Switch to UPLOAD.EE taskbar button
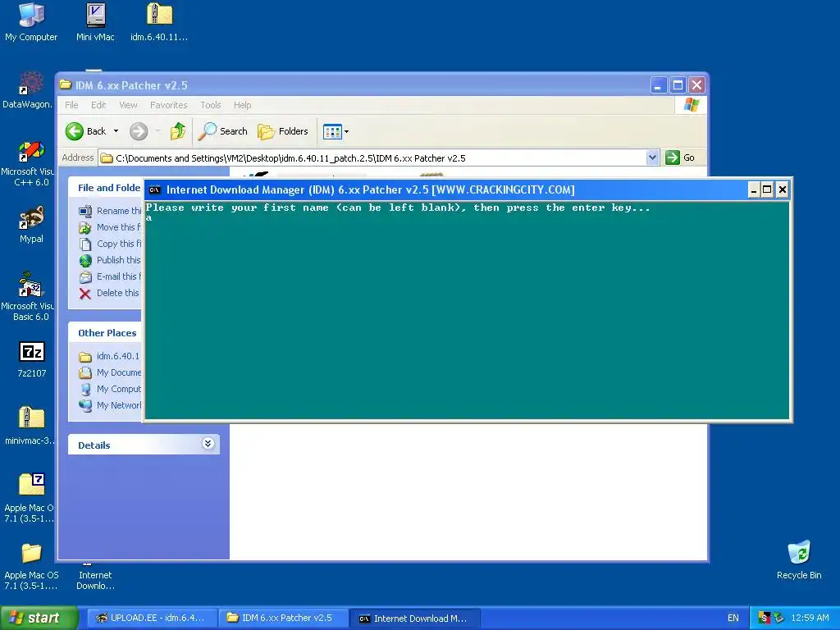Screen dimensions: 840x630 [x=151, y=618]
